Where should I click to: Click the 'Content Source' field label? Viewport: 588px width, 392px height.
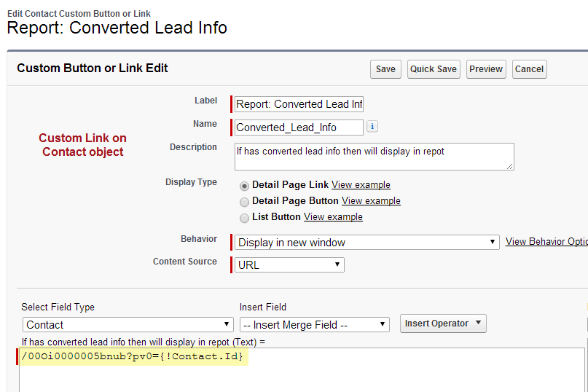pos(185,262)
